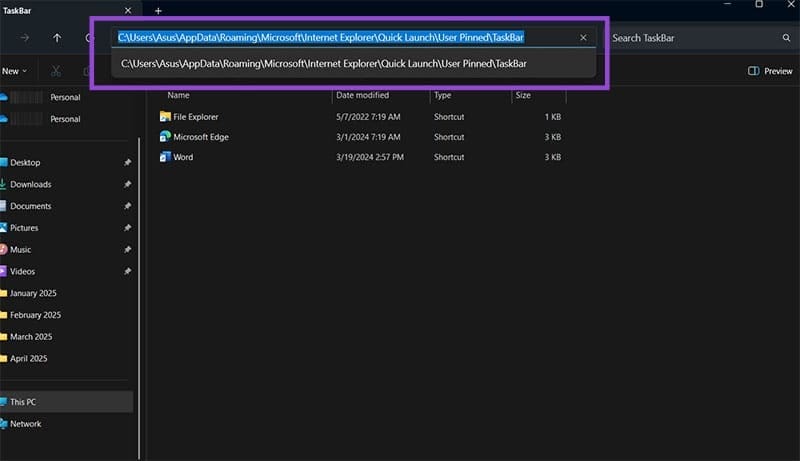Close the TaskBar tab
Image resolution: width=800 pixels, height=461 pixels.
tap(127, 10)
